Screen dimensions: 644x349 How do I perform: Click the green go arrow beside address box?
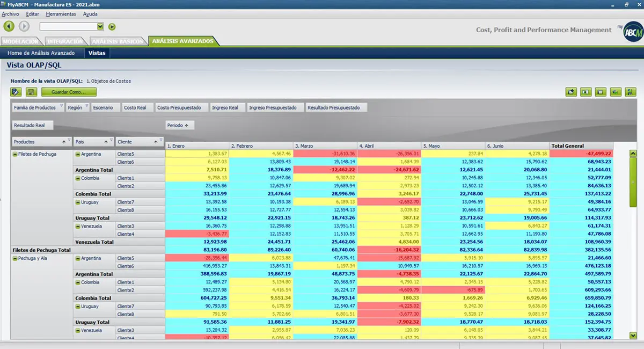pos(112,26)
